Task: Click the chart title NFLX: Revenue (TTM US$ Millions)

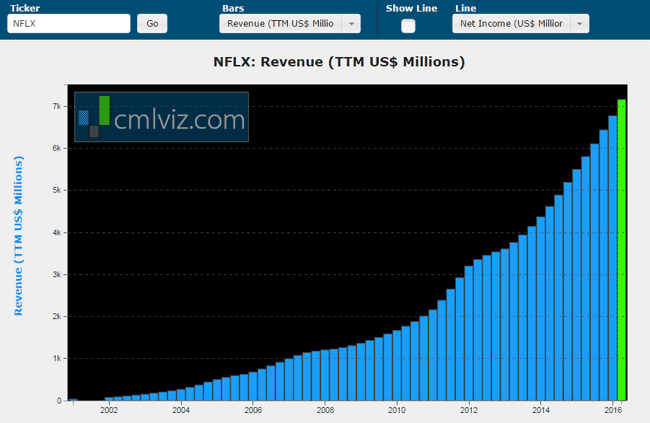Action: coord(339,62)
